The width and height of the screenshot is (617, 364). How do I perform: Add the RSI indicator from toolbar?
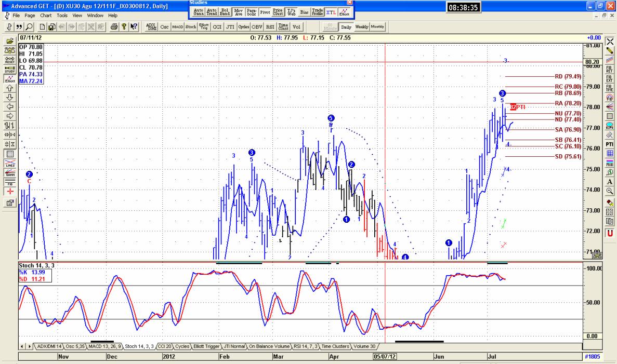click(270, 26)
